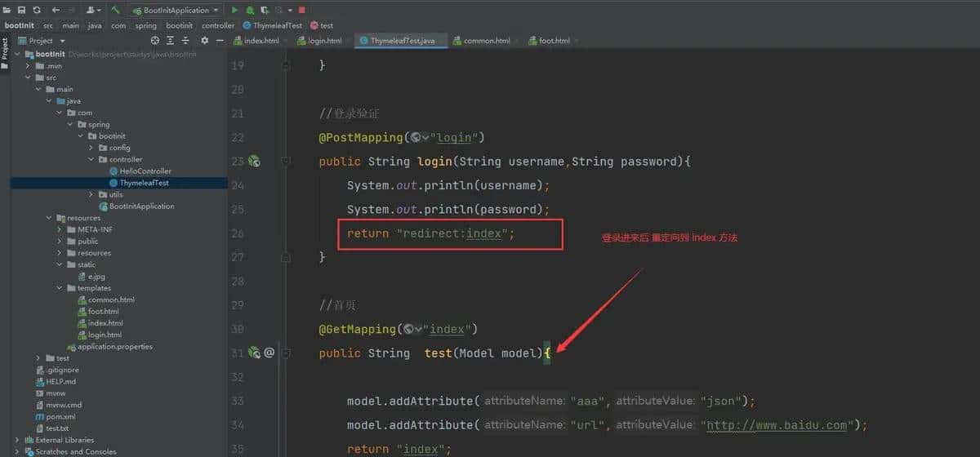Collapse the controller package

click(x=91, y=159)
